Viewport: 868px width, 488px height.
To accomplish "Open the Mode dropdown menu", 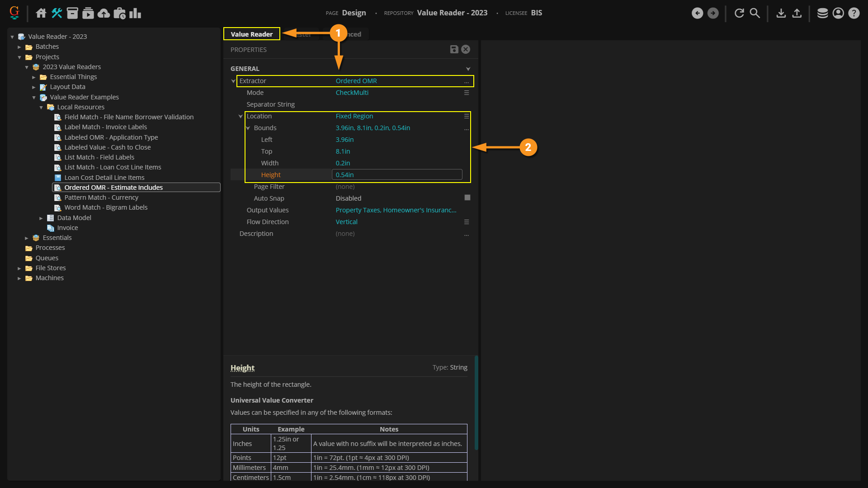I will pos(466,93).
